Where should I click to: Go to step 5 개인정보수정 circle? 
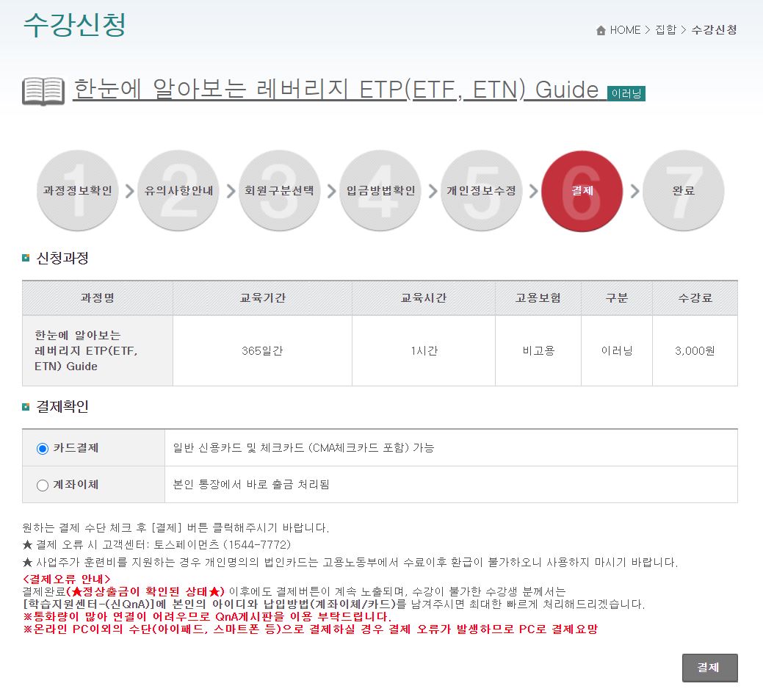click(x=481, y=190)
